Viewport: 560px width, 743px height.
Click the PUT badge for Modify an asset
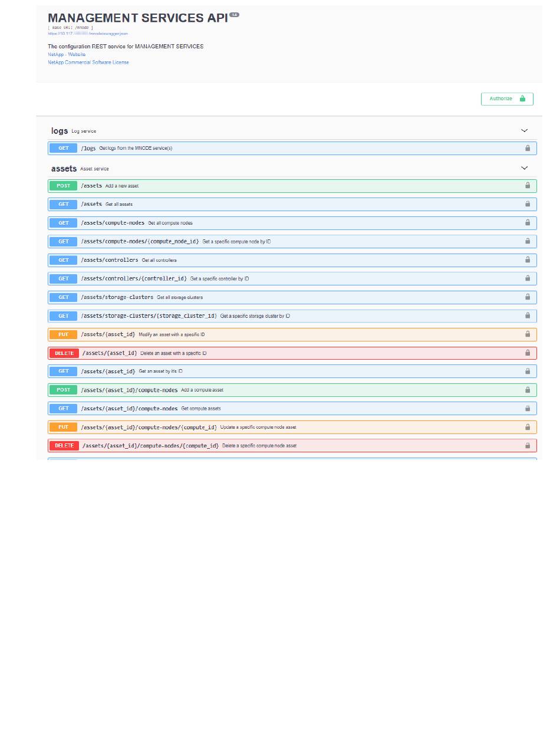pos(63,334)
